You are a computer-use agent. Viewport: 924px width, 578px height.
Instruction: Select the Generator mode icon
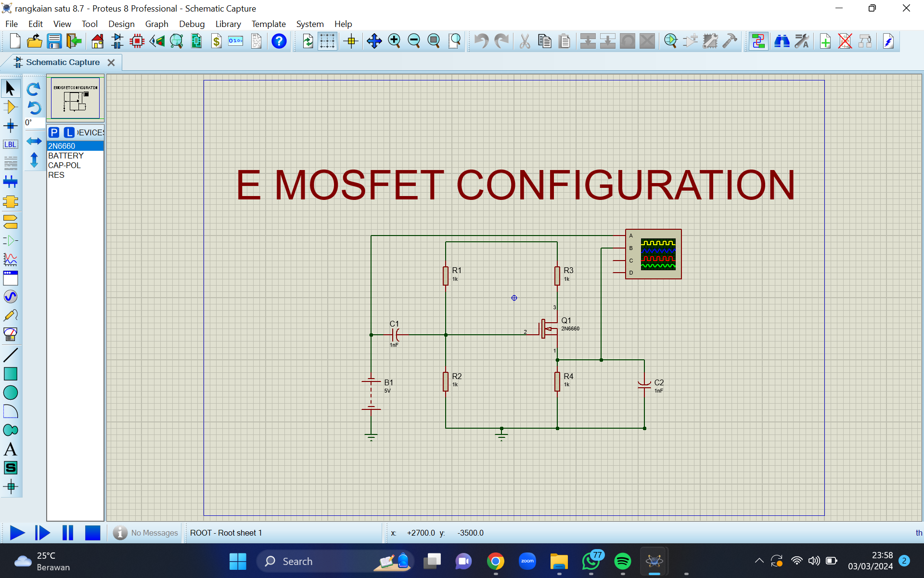click(x=10, y=297)
